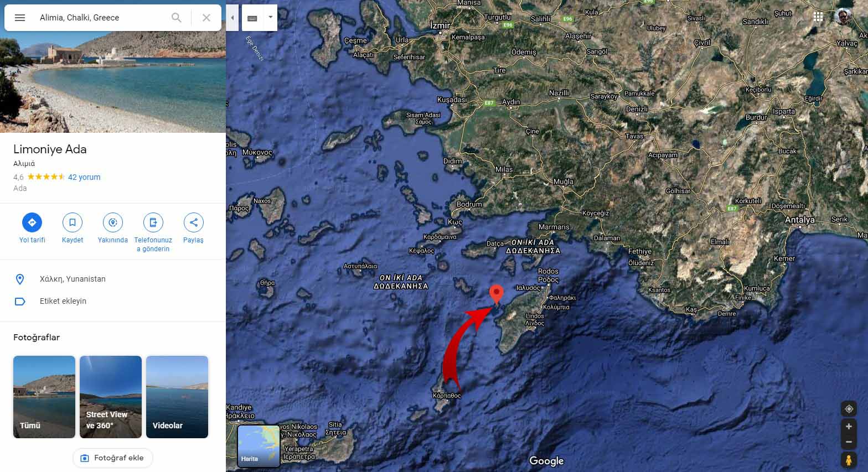Click the Yol tarifi directions icon

point(32,222)
